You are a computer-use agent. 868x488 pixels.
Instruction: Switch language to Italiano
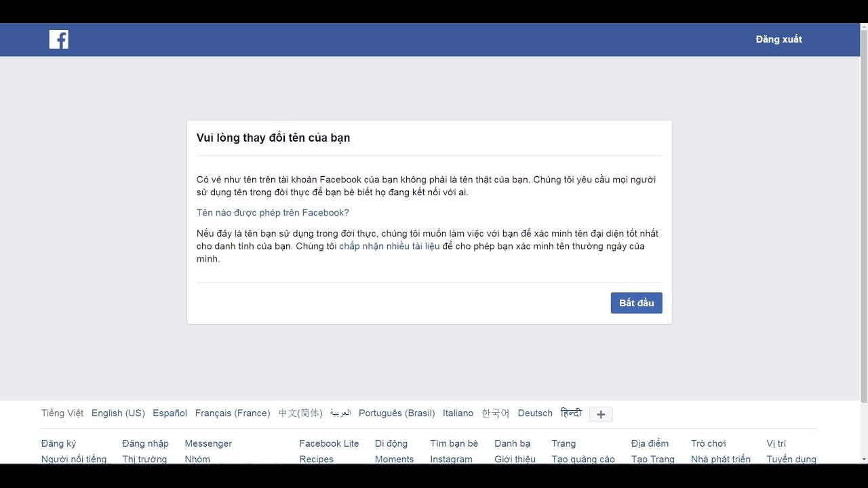pos(458,413)
